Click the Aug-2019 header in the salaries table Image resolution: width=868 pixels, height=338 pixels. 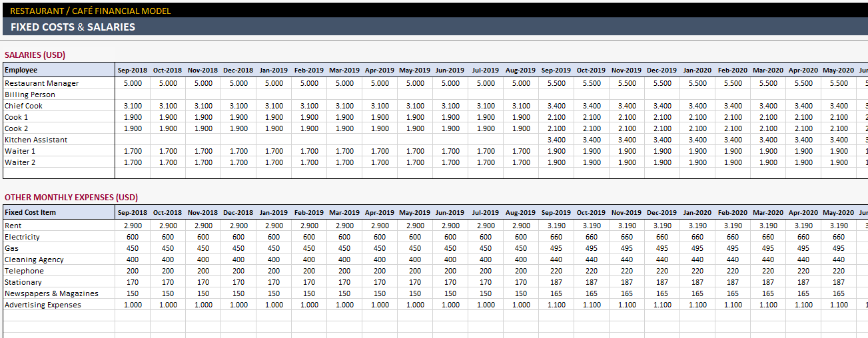pyautogui.click(x=521, y=70)
